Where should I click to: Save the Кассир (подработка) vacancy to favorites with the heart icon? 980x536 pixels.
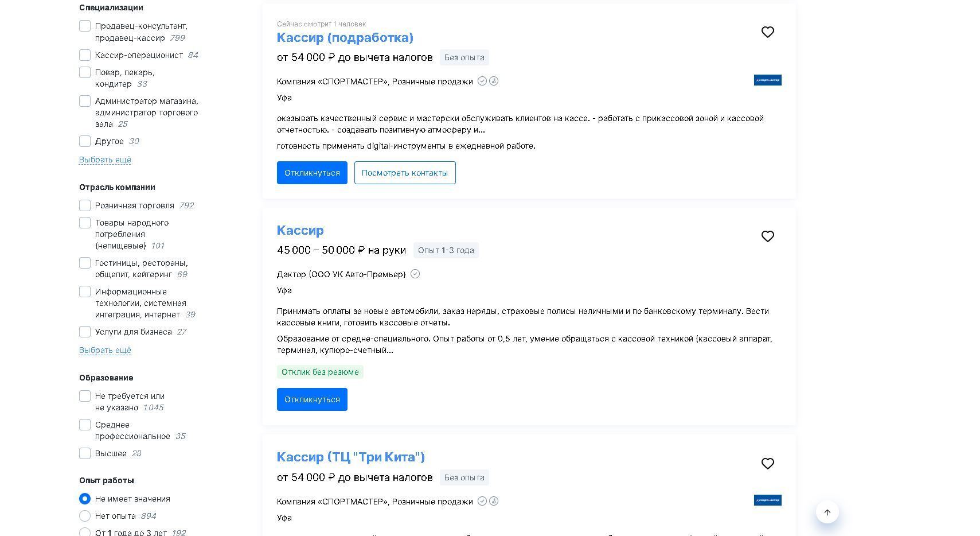767,32
